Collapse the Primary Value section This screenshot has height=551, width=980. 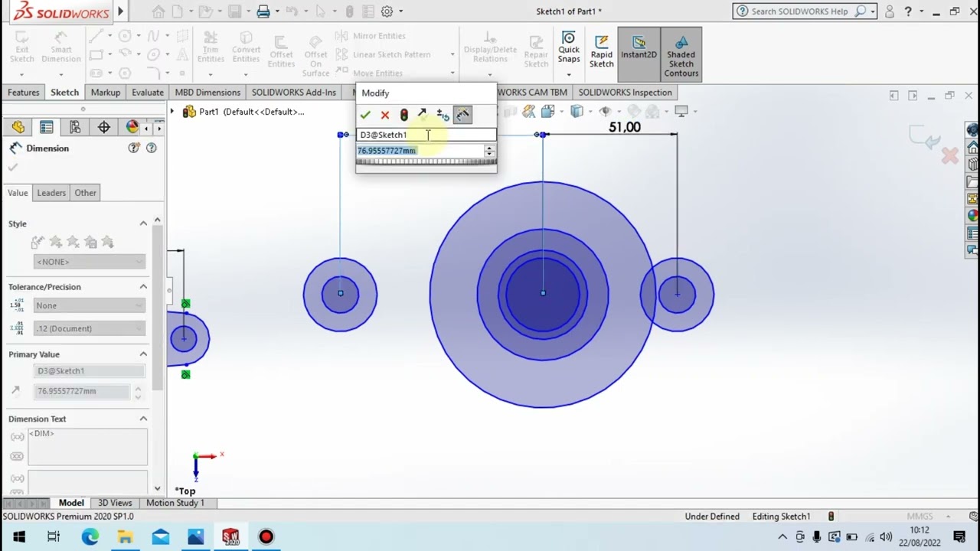(143, 354)
